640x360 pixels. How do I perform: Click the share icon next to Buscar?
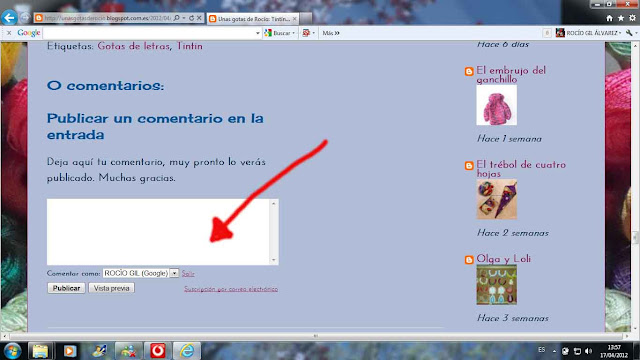tap(306, 33)
